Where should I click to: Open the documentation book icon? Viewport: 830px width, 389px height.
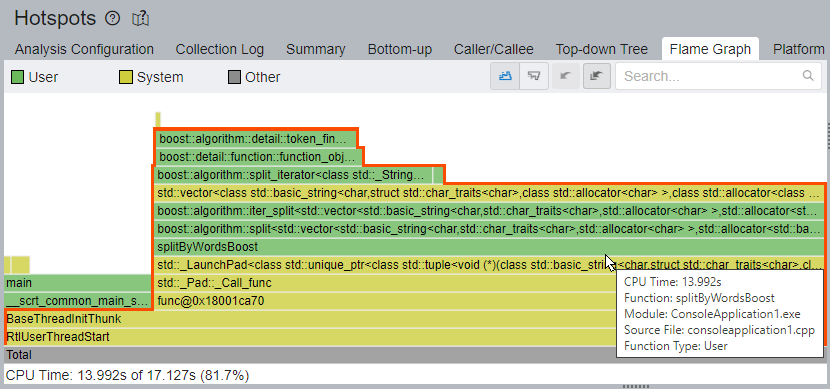[140, 19]
